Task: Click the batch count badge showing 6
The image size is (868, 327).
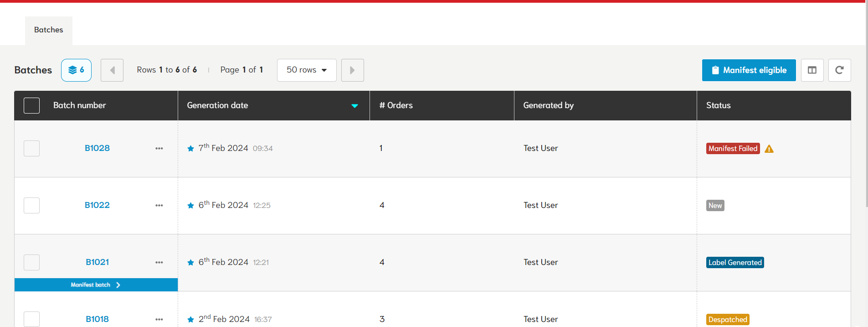Action: pos(76,70)
